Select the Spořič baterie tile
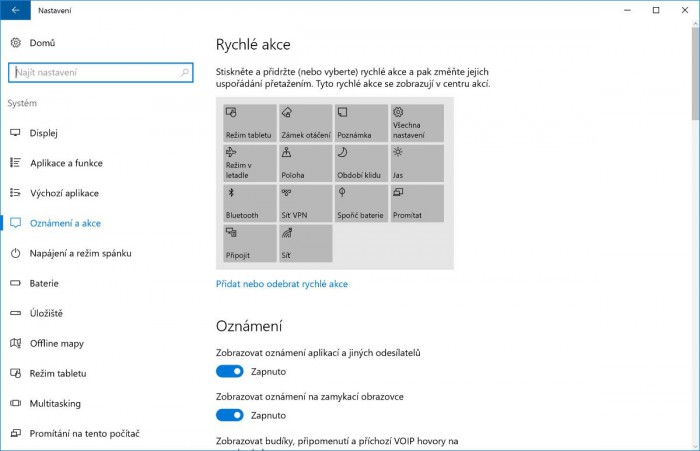 point(360,203)
